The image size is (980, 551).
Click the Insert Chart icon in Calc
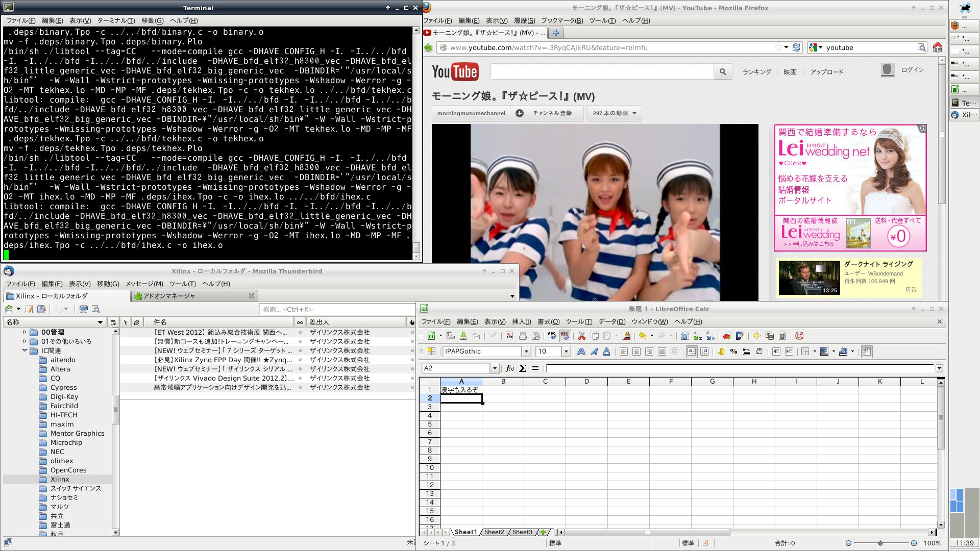point(727,336)
